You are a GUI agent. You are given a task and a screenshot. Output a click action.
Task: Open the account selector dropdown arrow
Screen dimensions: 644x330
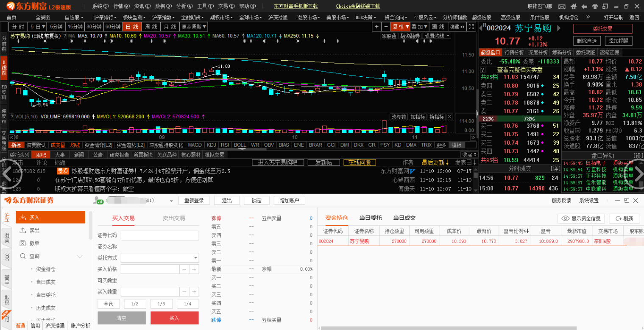(171, 201)
